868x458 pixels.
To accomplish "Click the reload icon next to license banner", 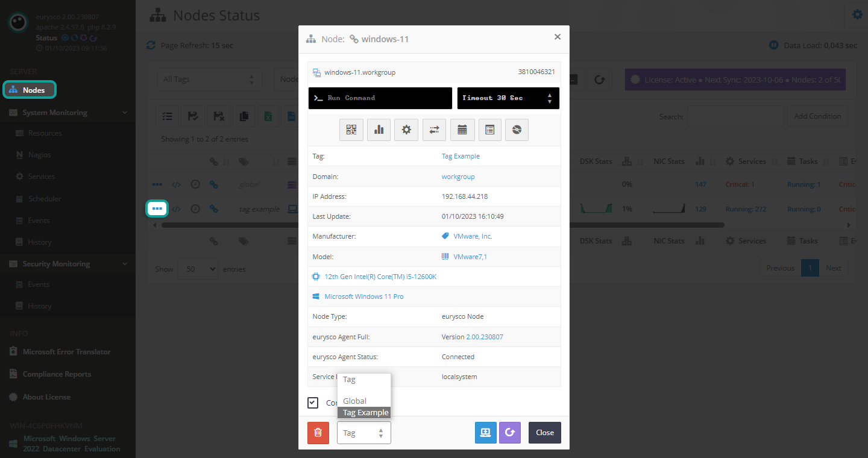I will point(599,79).
